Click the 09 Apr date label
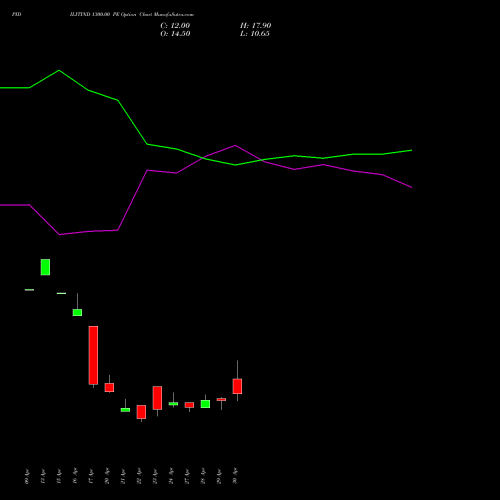Image resolution: width=500 pixels, height=500 pixels. (27, 476)
